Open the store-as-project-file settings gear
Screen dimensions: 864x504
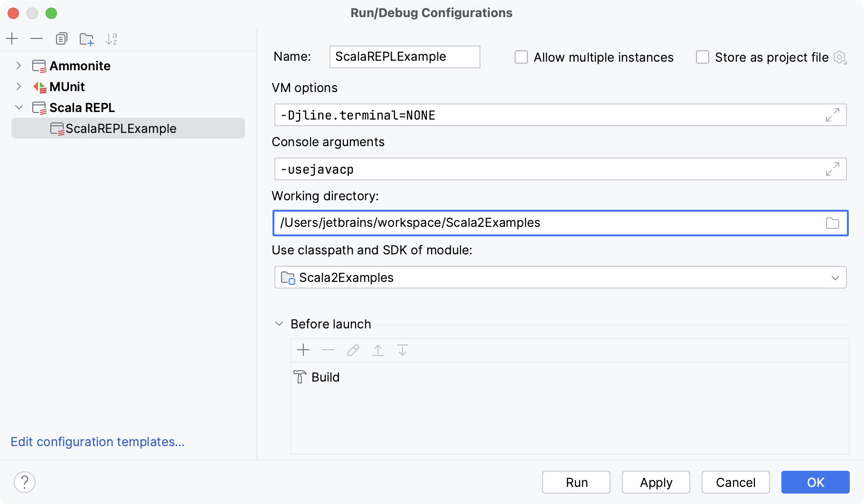pyautogui.click(x=840, y=57)
